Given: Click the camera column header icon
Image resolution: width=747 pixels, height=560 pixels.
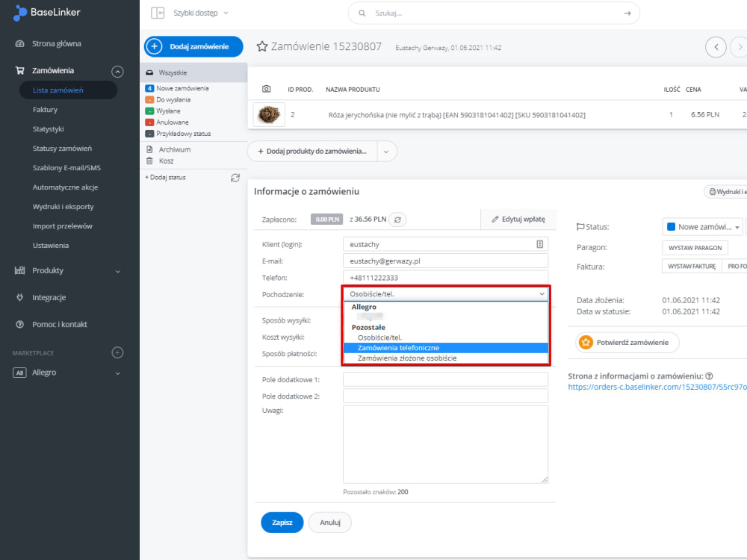Looking at the screenshot, I should tap(267, 89).
